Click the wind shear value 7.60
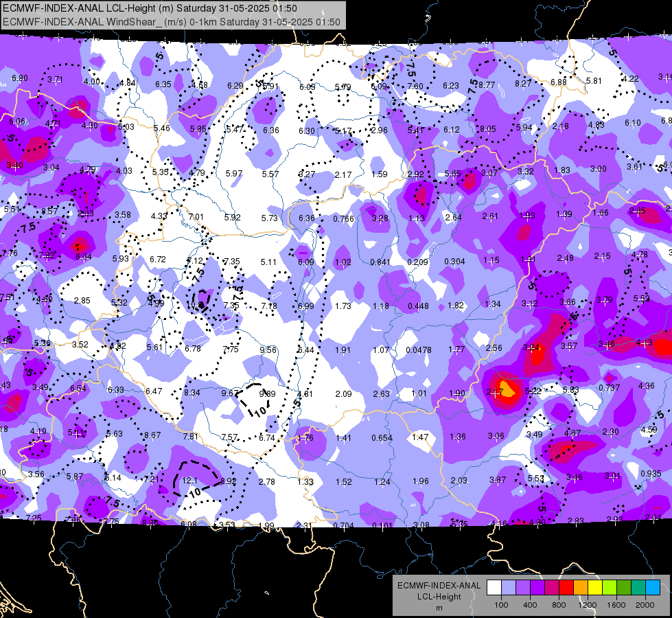Image resolution: width=672 pixels, height=618 pixels. [415, 87]
